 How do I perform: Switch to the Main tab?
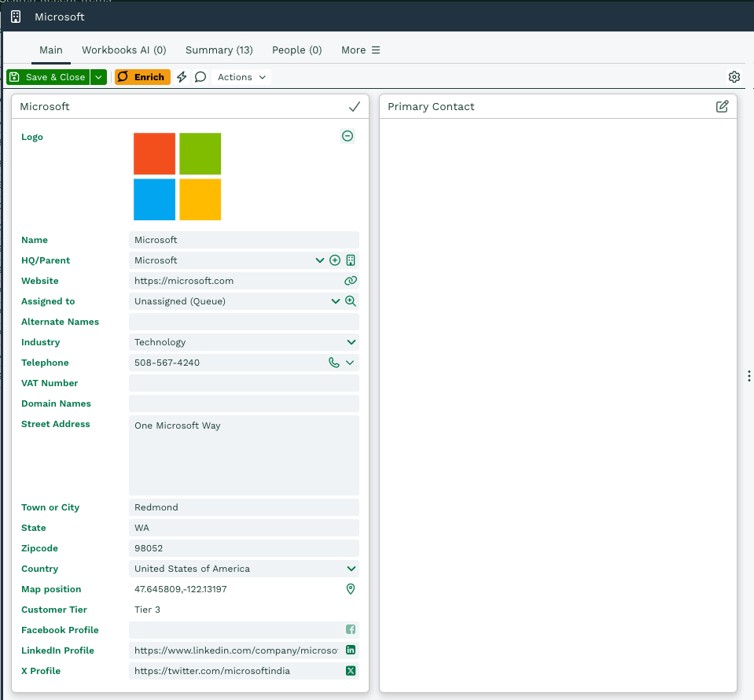51,50
